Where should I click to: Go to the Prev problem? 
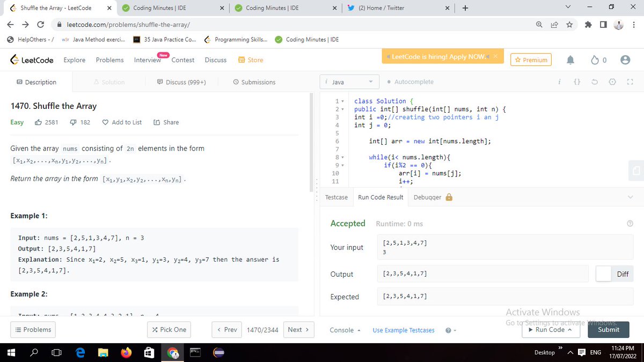pos(227,330)
